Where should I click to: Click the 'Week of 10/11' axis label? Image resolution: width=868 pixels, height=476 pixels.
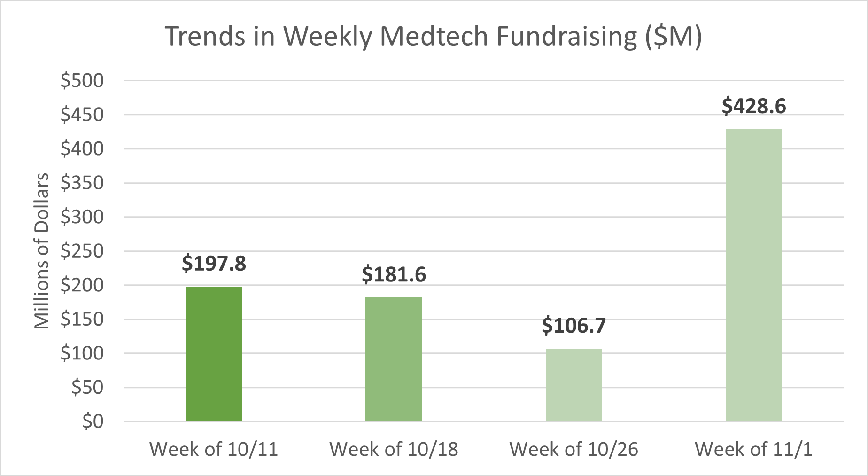214,449
